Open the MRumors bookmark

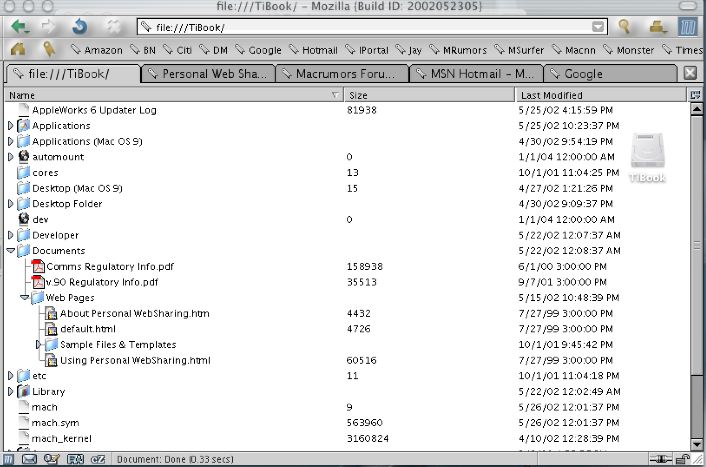click(x=458, y=50)
